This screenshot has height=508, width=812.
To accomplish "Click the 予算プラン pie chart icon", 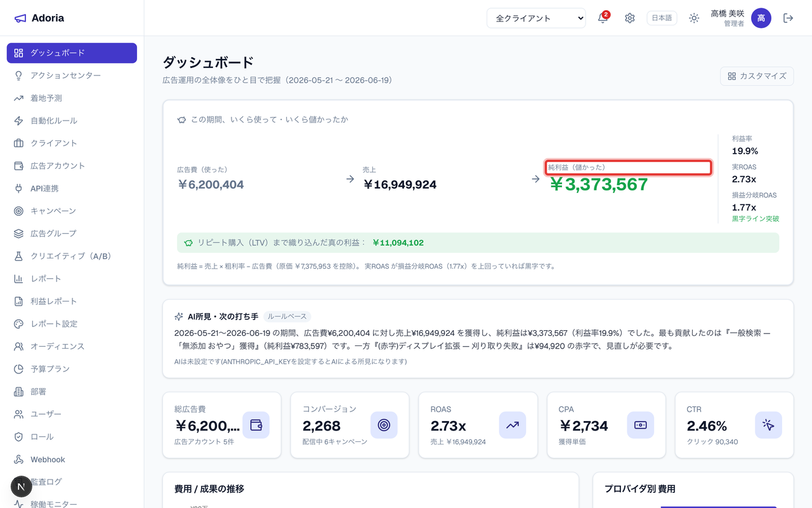I will [18, 369].
